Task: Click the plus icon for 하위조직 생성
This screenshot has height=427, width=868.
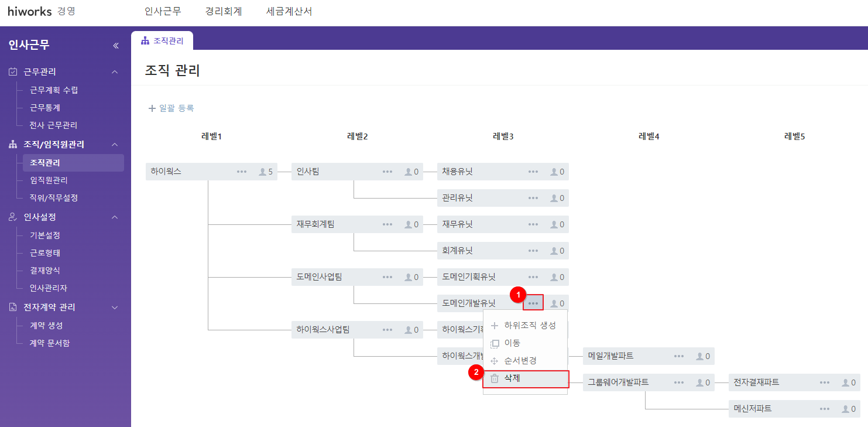Action: pyautogui.click(x=495, y=326)
